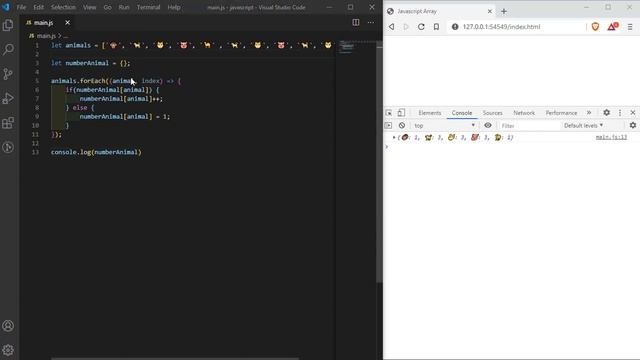Image resolution: width=640 pixels, height=360 pixels.
Task: Click the circular play icon below Extensions
Action: pos(8,147)
